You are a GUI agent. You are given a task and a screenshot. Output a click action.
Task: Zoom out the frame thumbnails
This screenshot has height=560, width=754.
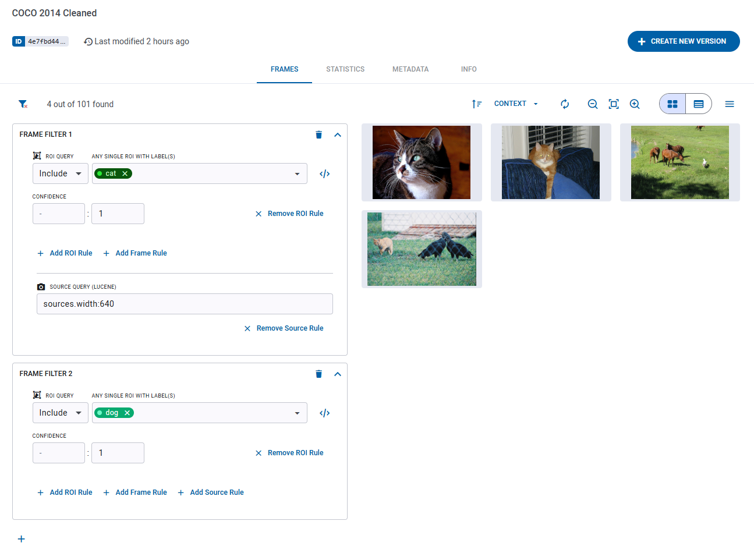pos(593,104)
